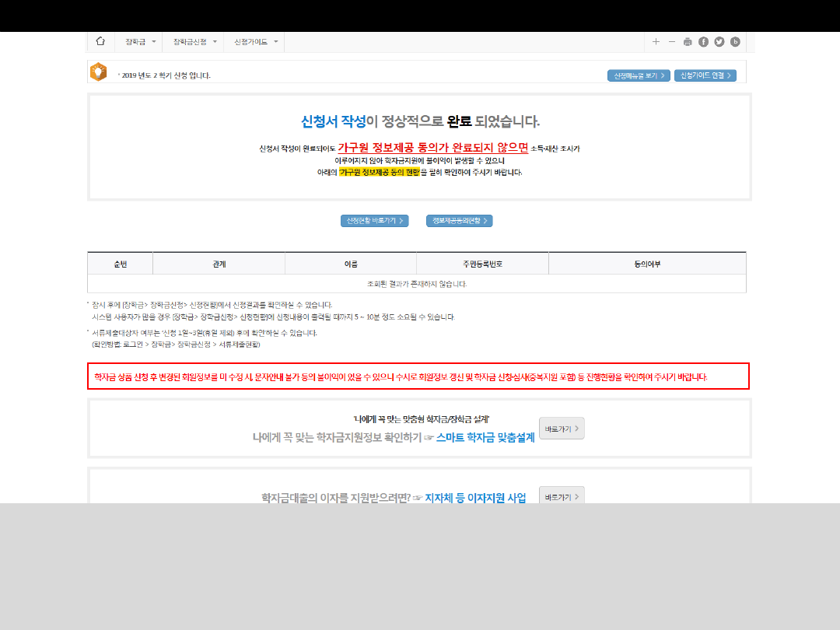Click the orange lightbulb notice icon
Image resolution: width=840 pixels, height=630 pixels.
(98, 72)
